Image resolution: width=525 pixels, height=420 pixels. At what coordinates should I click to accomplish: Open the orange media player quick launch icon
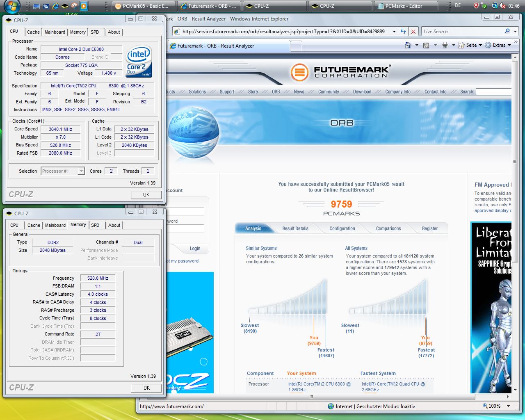(x=83, y=6)
